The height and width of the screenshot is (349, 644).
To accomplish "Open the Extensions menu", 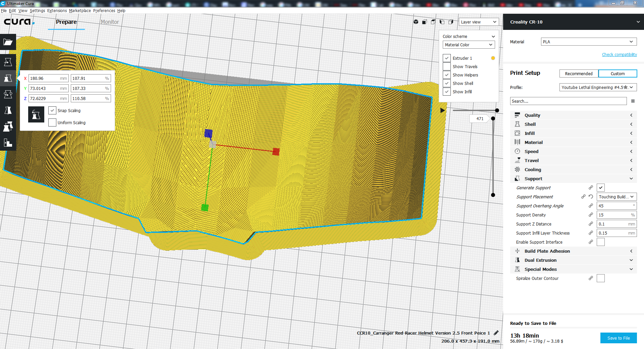I will pyautogui.click(x=57, y=10).
